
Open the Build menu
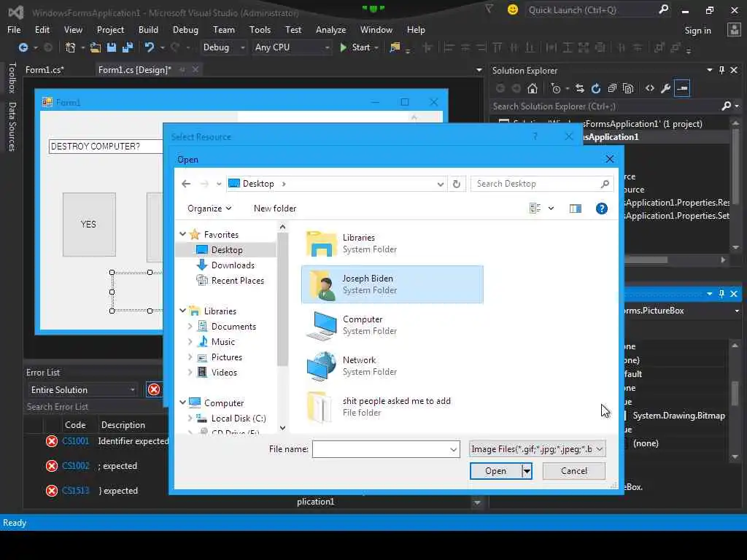148,29
